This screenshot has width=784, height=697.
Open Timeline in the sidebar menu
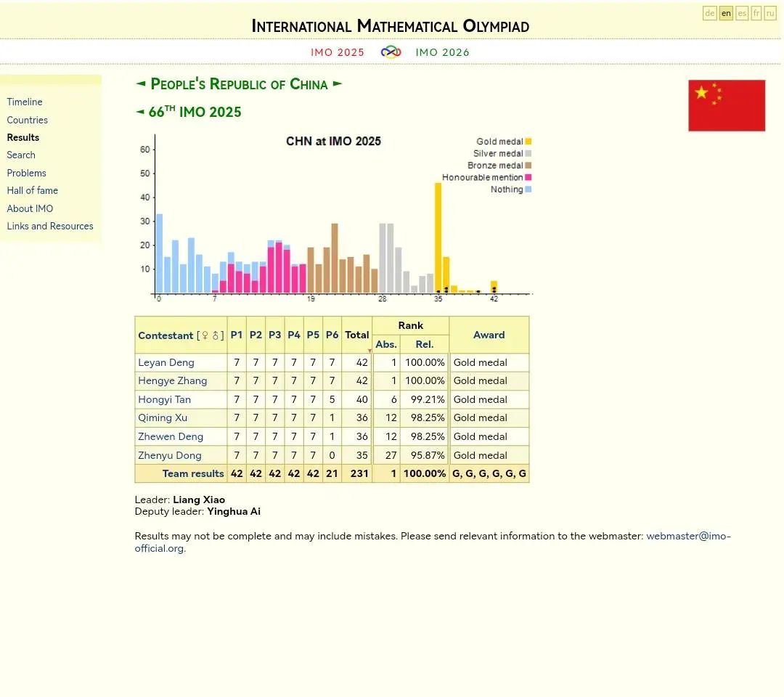point(25,102)
